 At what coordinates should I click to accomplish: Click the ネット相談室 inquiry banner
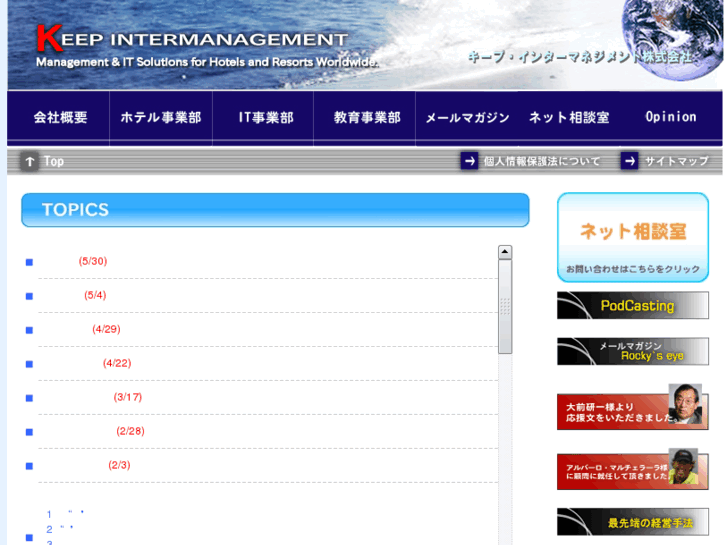633,237
